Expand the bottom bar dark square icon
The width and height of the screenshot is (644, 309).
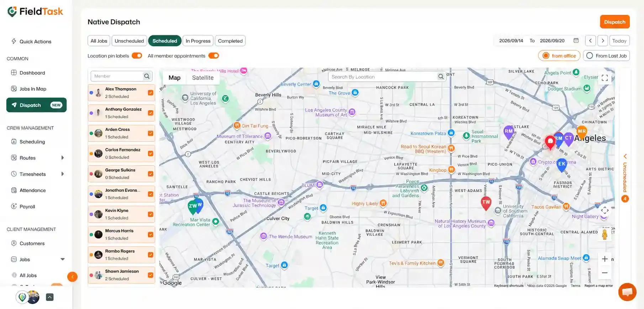point(50,297)
